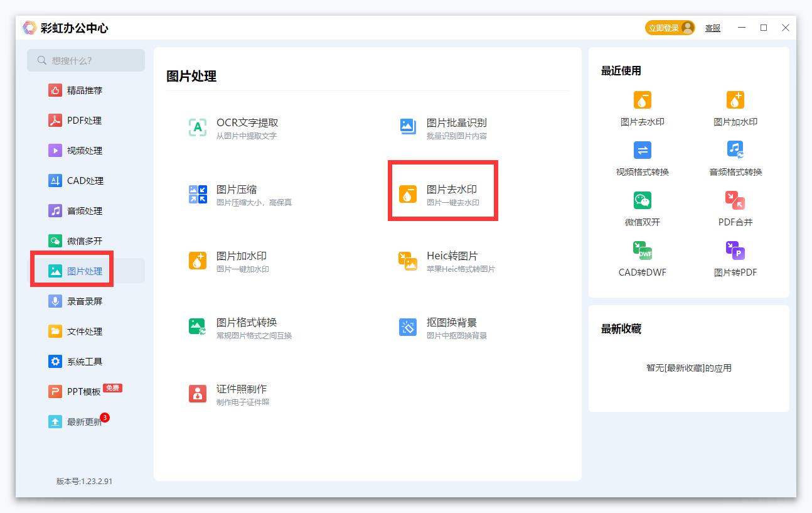Launch recent 音频格式转换 icon
Viewport: 812px width, 513px height.
pos(735,150)
